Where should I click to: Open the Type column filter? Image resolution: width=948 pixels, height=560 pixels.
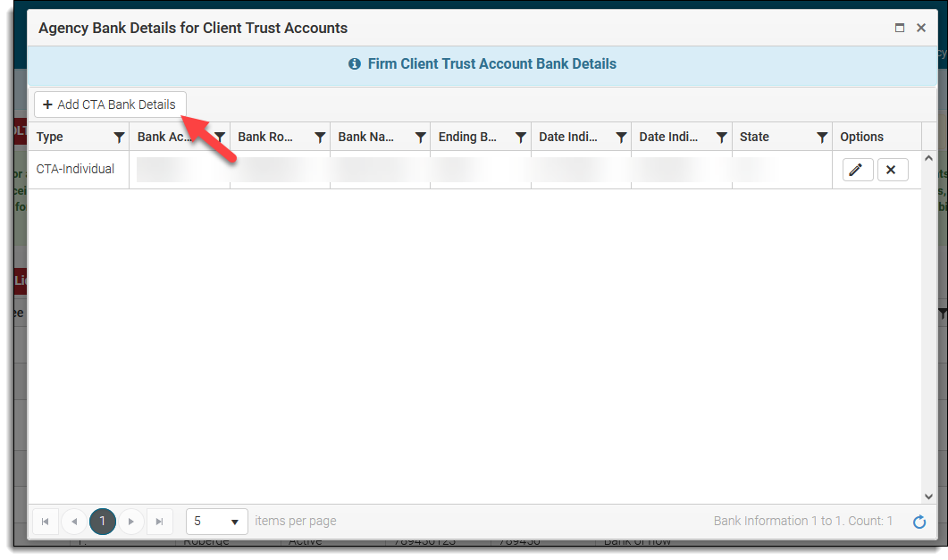click(119, 138)
